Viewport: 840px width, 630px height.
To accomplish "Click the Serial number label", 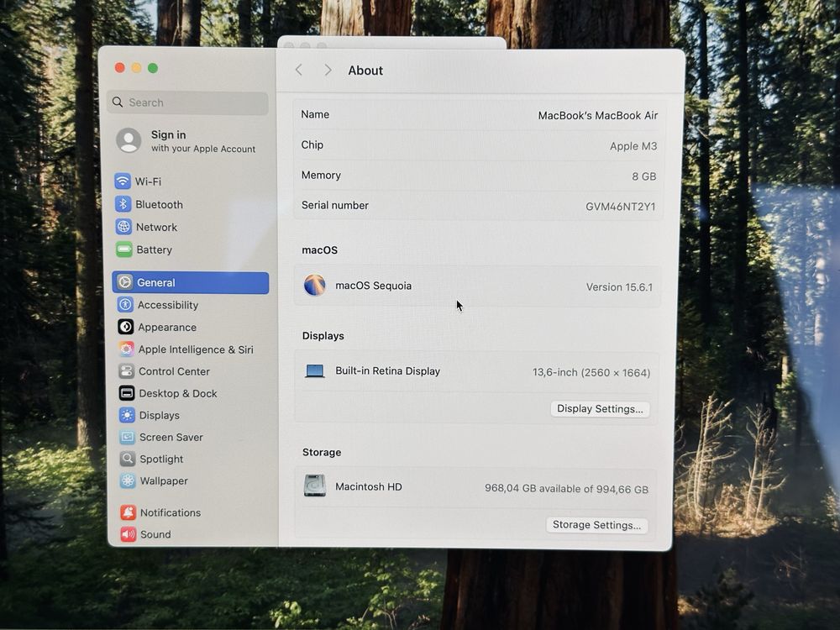I will point(335,205).
